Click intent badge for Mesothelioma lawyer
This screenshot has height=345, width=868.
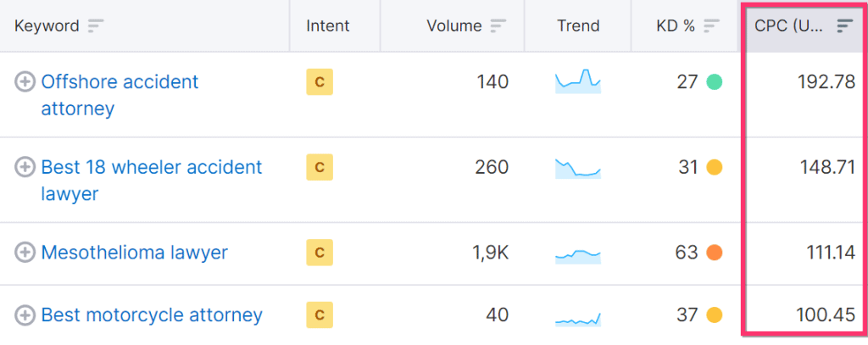tap(320, 253)
